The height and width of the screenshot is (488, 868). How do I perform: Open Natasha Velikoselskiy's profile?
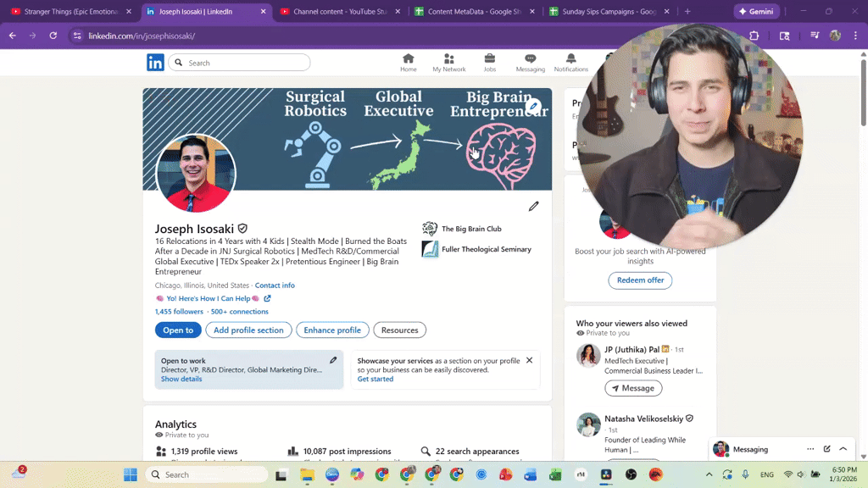click(644, 419)
